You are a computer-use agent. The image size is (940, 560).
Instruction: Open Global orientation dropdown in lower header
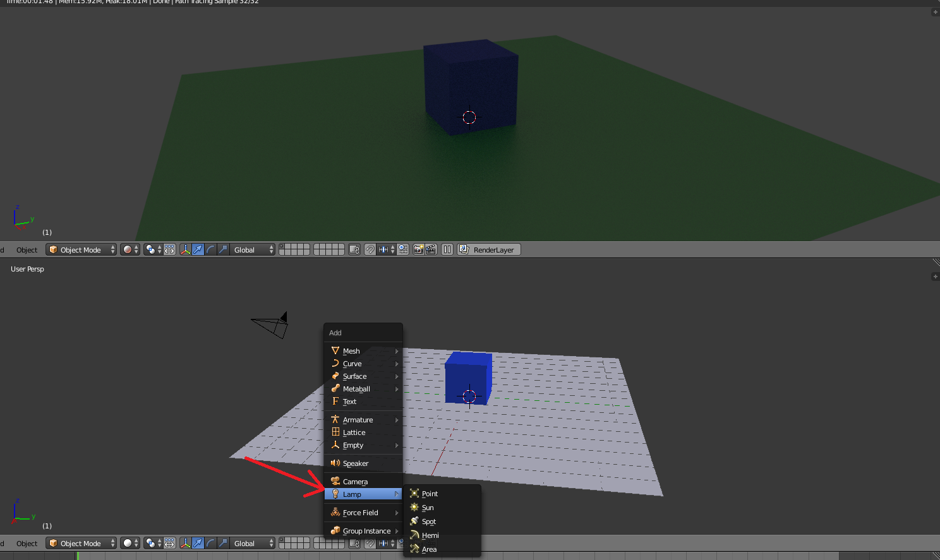(x=253, y=543)
